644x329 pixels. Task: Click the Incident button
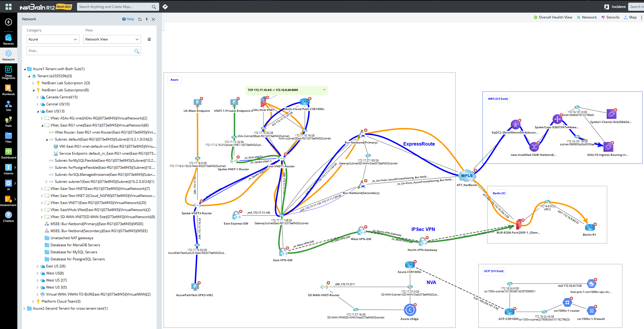point(615,7)
